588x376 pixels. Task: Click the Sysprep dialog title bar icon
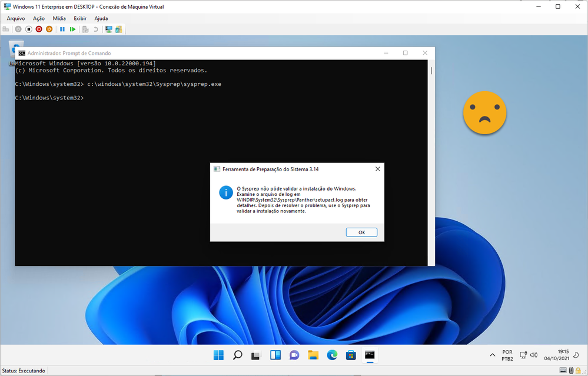tap(217, 169)
